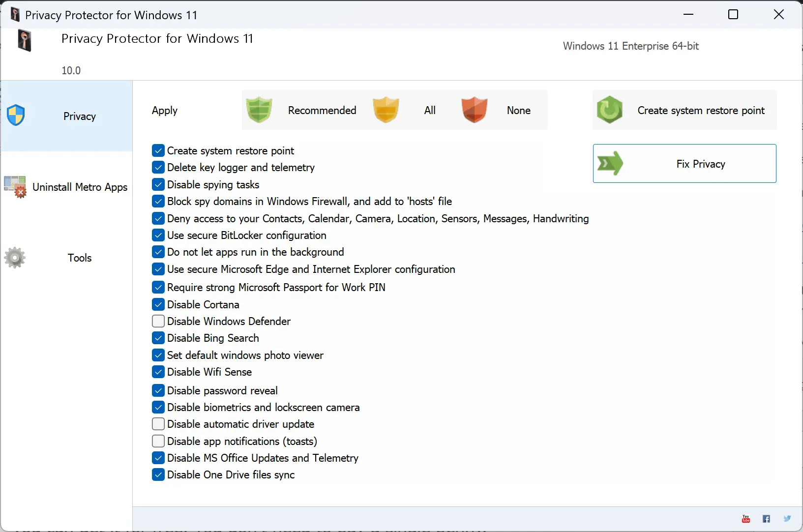Check Disable app notifications (toasts)
Viewport: 803px width, 532px height.
point(158,441)
